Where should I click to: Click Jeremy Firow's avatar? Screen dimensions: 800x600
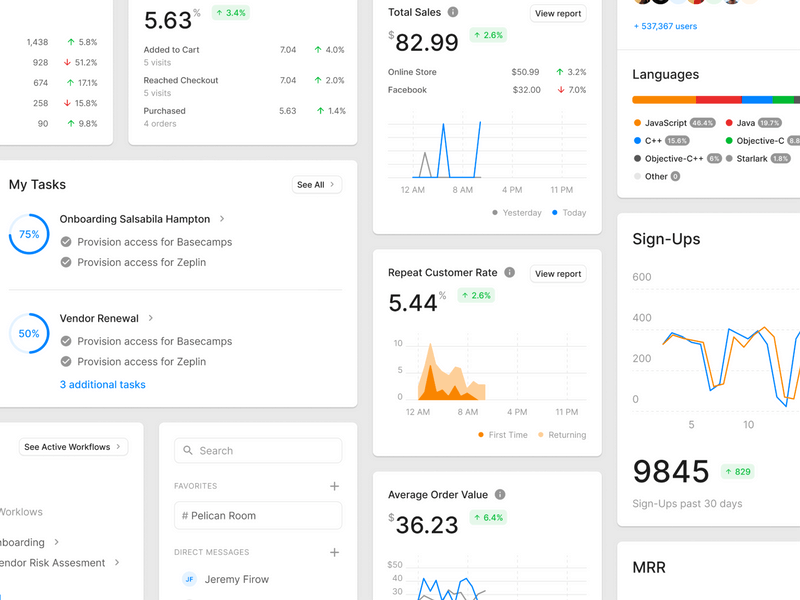(188, 579)
